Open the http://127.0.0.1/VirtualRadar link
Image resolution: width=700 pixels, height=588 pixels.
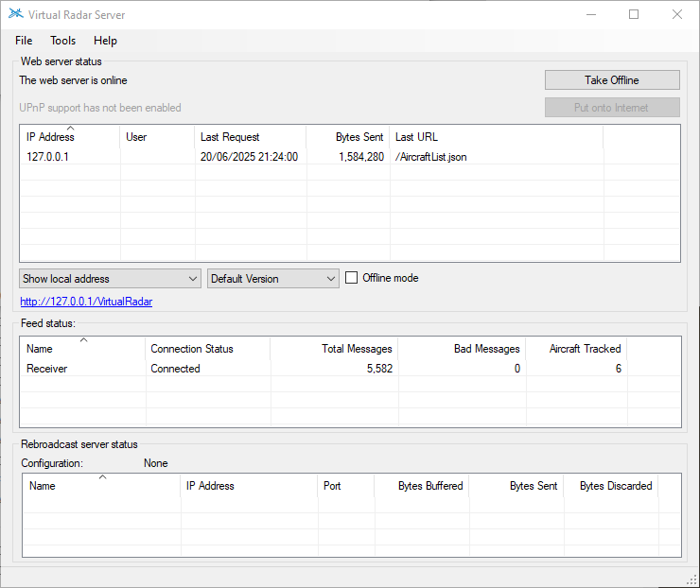click(x=86, y=302)
